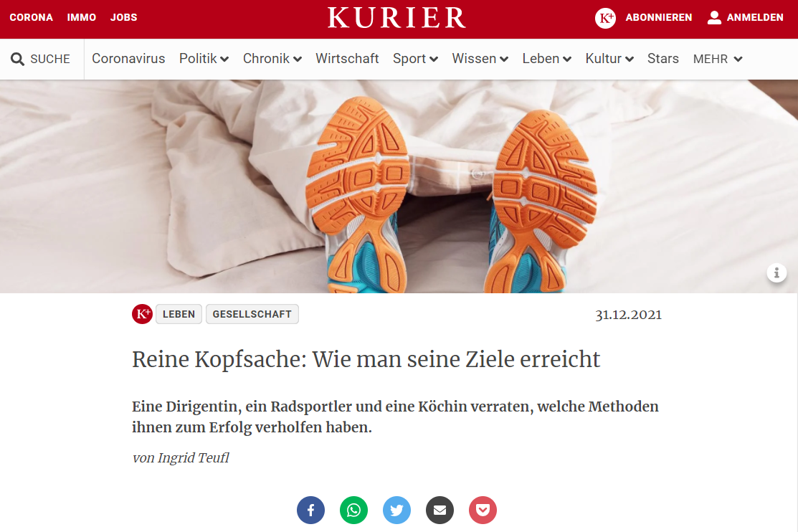Share article via WhatsApp icon
This screenshot has width=798, height=532.
coord(353,510)
